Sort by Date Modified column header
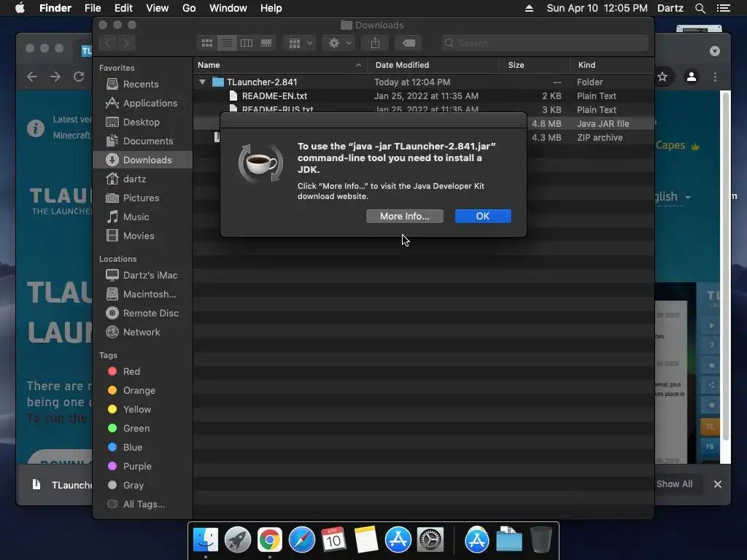The image size is (747, 560). tap(433, 65)
